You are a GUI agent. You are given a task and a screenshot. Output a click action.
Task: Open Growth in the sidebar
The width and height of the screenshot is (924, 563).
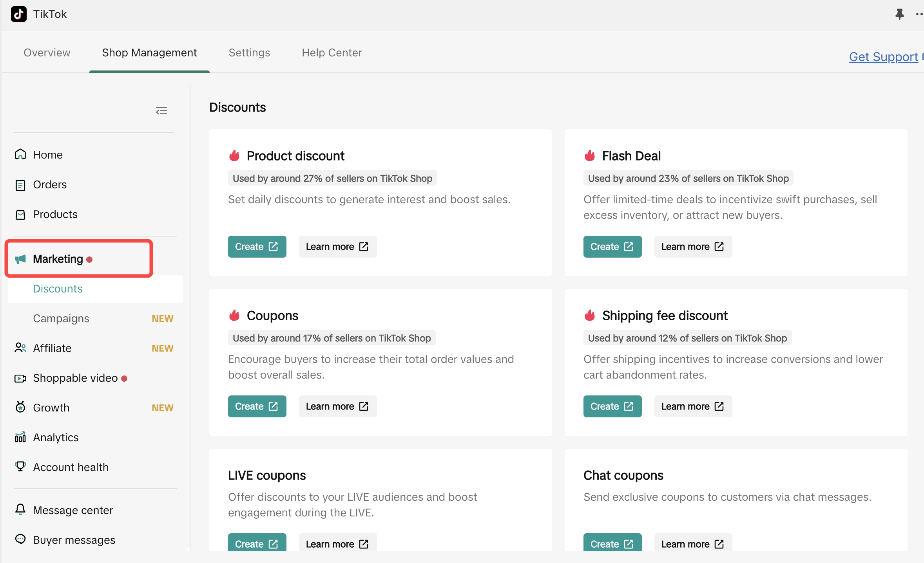click(x=96, y=408)
